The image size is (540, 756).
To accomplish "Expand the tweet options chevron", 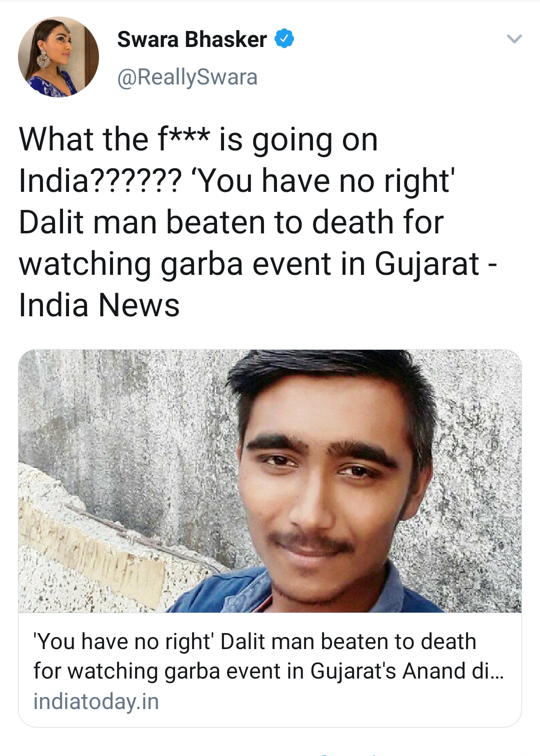I will coord(514,38).
